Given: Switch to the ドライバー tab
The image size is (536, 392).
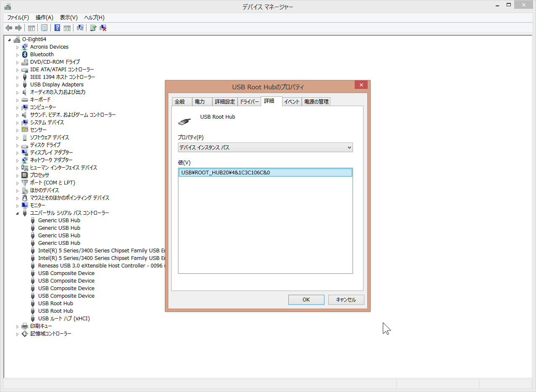Looking at the screenshot, I should point(249,101).
